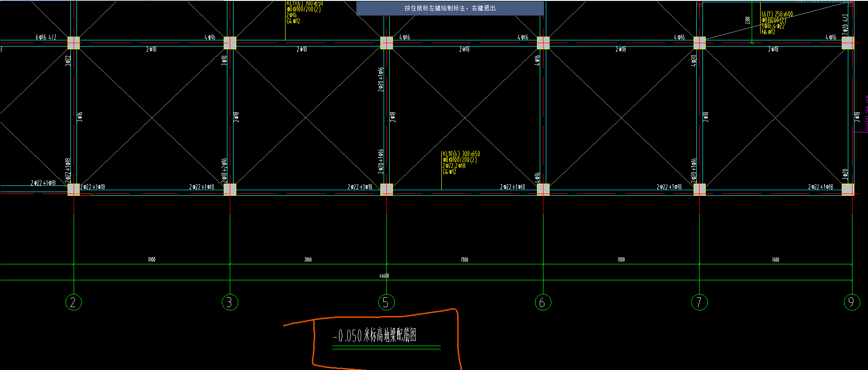This screenshot has width=868, height=370.
Task: Select the column at upper axis 6 intersection
Action: 543,43
